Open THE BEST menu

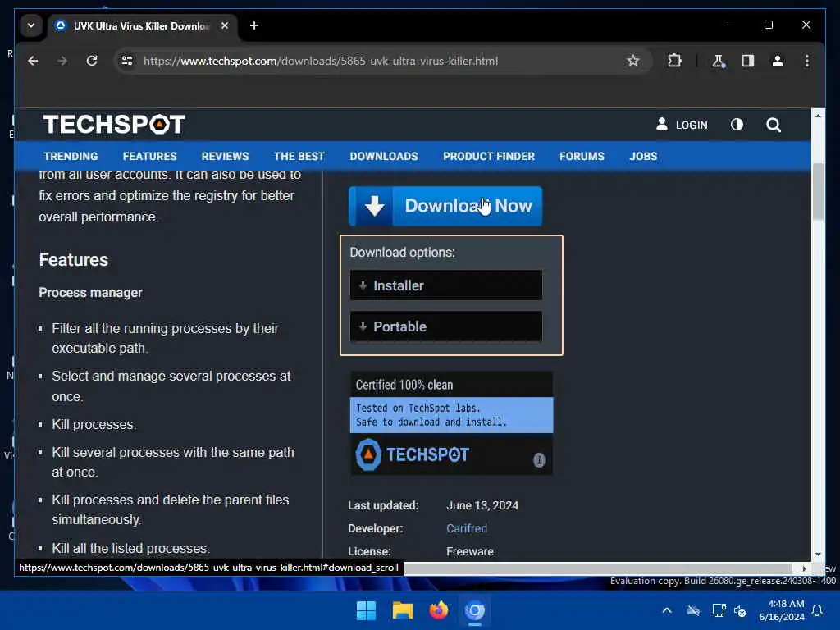coord(299,156)
